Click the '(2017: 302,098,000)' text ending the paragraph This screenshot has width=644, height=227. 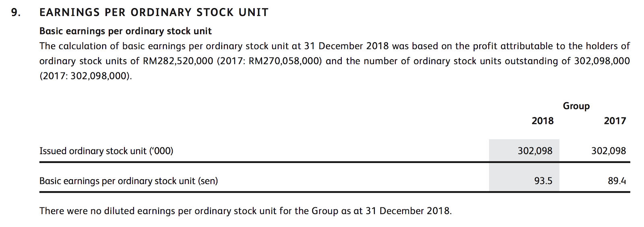tap(86, 76)
